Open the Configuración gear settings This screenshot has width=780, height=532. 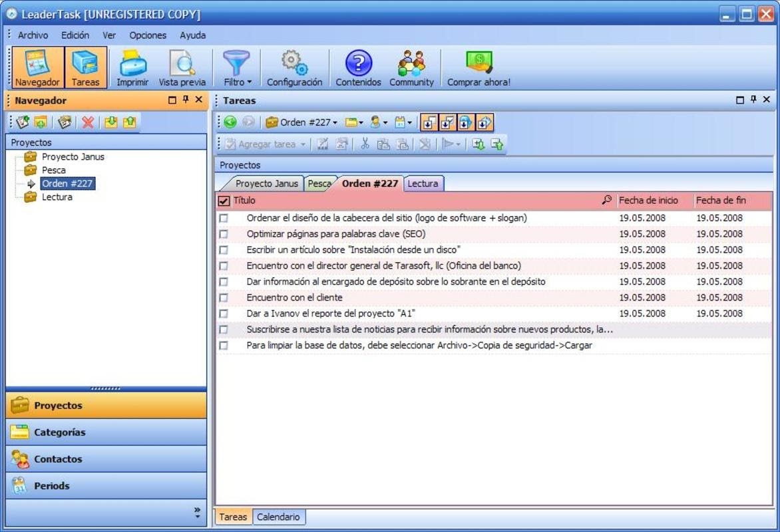tap(294, 68)
